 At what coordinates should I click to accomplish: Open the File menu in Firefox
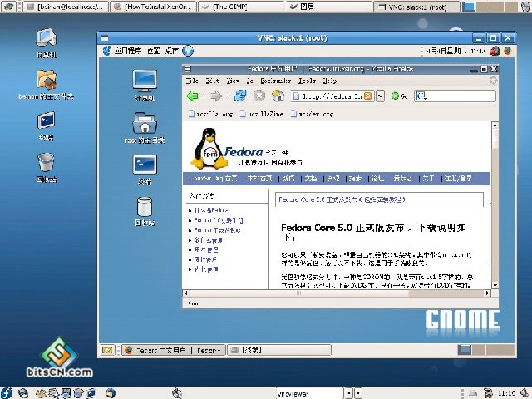pos(192,81)
